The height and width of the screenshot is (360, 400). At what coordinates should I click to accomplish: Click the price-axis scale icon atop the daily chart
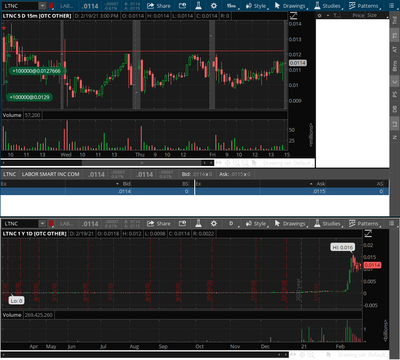[368, 233]
